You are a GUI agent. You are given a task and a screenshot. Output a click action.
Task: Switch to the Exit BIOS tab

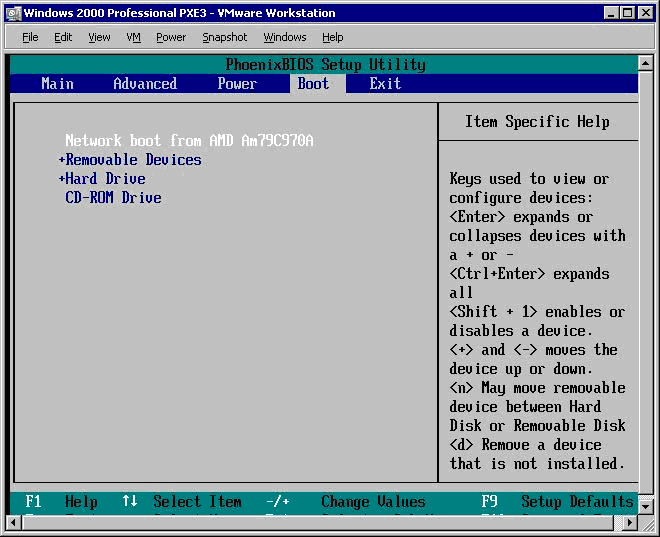tap(385, 84)
